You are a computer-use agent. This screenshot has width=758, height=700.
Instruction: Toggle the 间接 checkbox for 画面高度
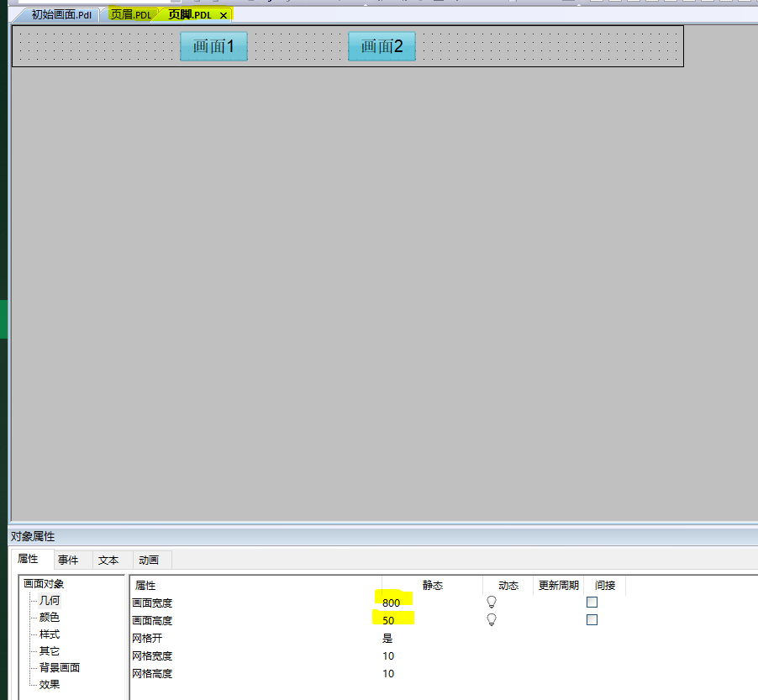coord(592,620)
